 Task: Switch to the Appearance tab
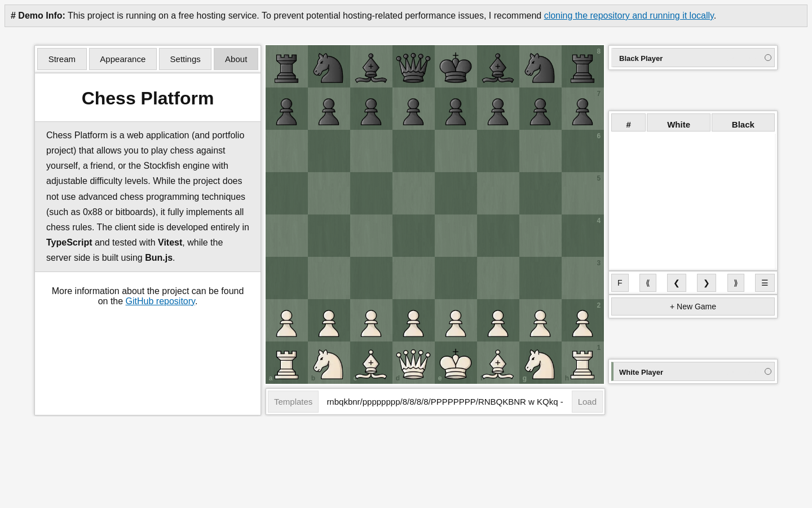123,59
